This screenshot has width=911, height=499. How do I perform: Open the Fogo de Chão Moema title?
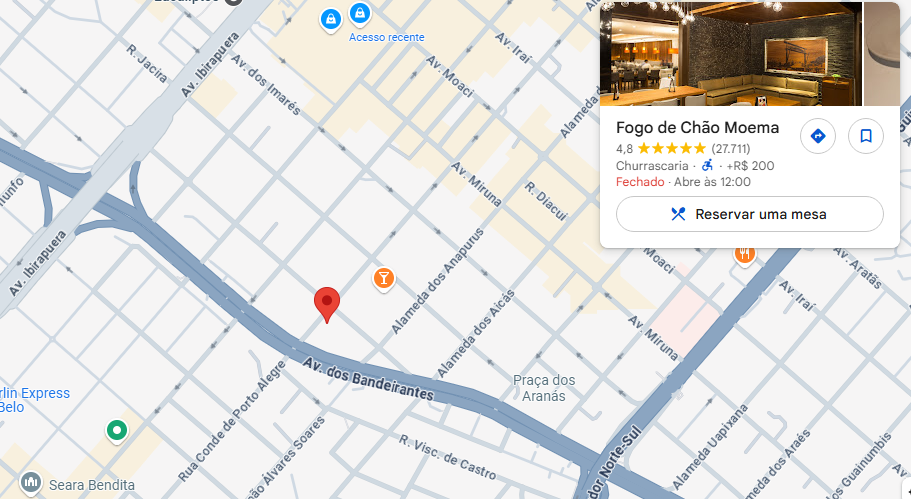coord(697,127)
